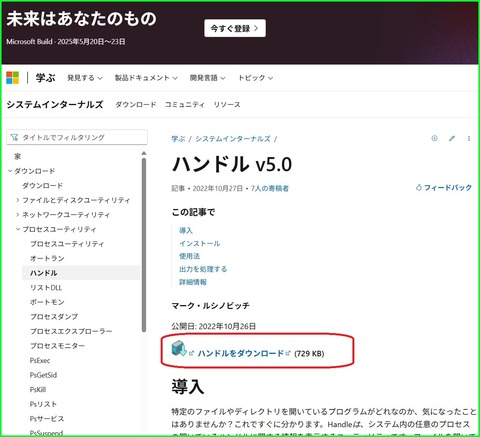Collapse the top-level プロセスユーティリティ tree node

pyautogui.click(x=18, y=229)
